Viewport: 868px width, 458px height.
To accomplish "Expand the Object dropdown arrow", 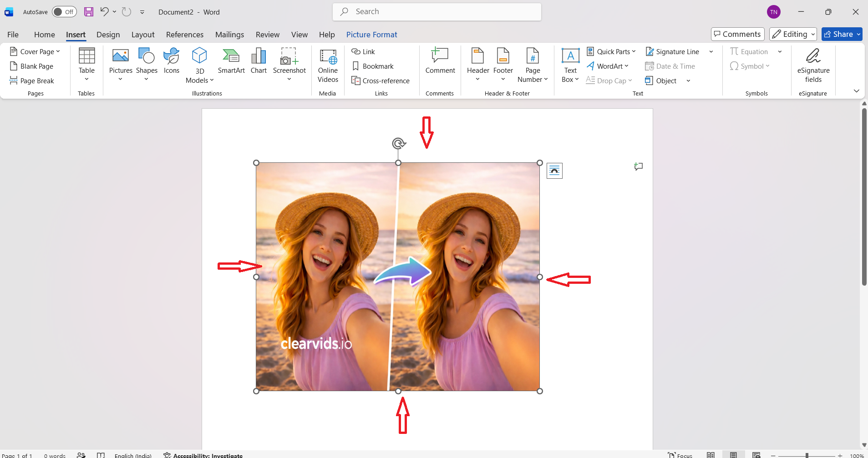I will 688,81.
